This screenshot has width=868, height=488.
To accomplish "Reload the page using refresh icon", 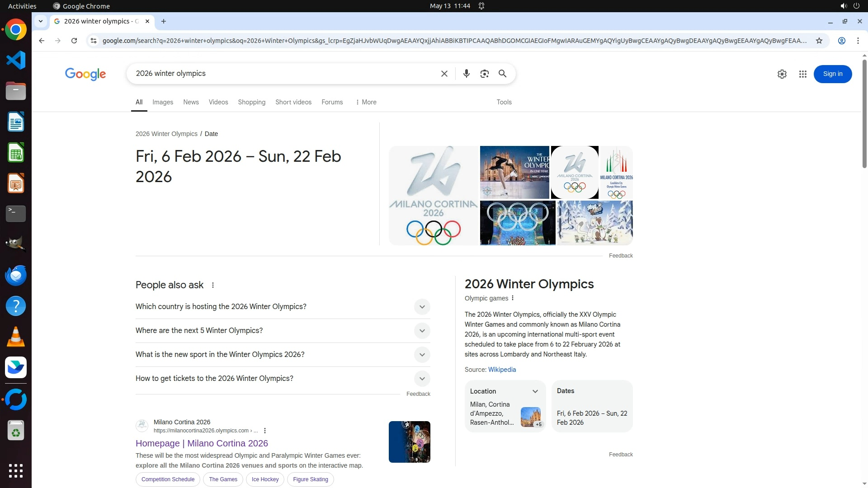I will pyautogui.click(x=74, y=41).
